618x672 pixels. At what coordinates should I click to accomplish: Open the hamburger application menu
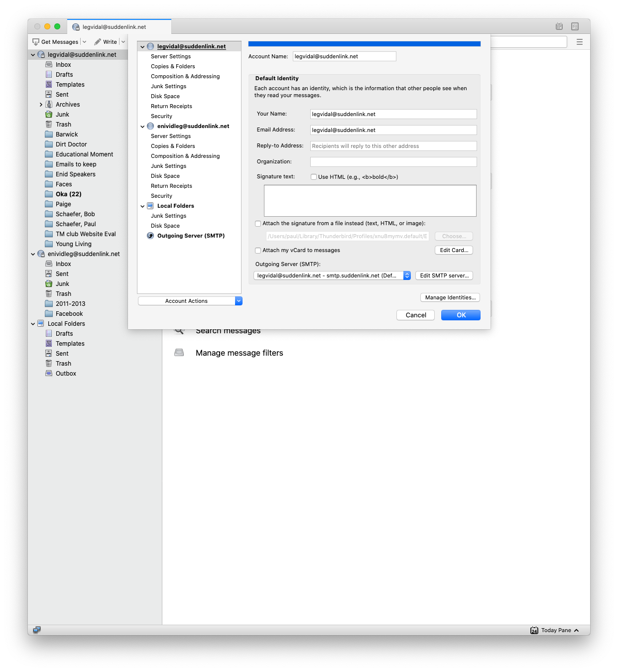coord(580,42)
